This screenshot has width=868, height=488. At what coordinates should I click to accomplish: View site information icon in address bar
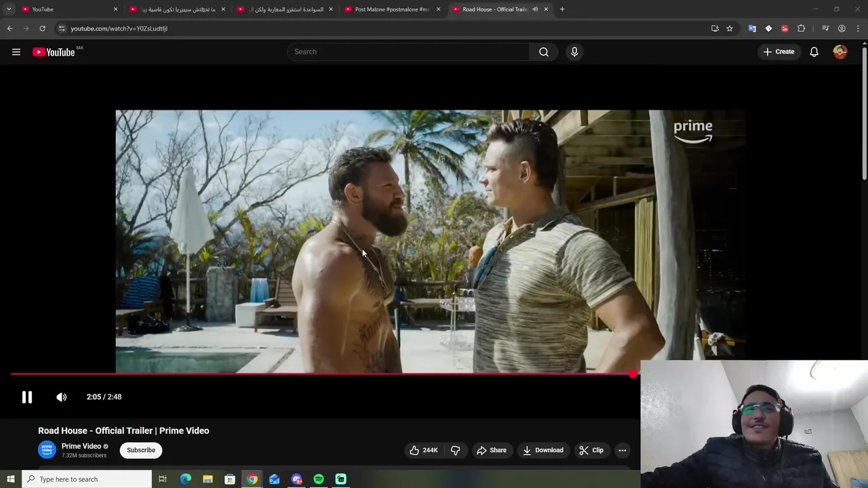62,28
